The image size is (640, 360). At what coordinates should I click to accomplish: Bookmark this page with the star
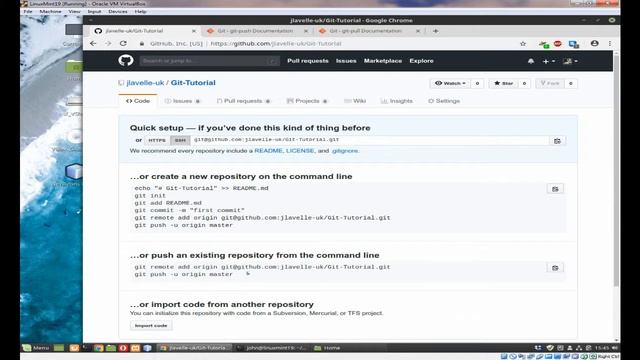(523, 44)
